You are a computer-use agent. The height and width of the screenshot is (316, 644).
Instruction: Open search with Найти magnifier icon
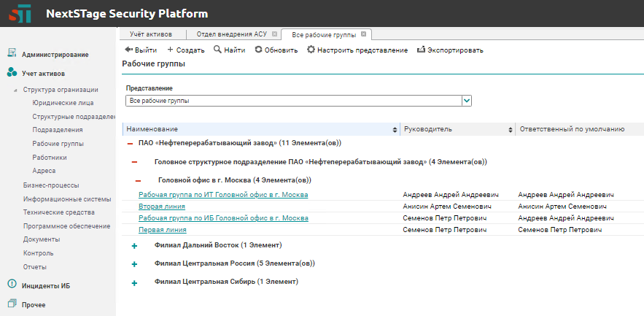tap(217, 50)
